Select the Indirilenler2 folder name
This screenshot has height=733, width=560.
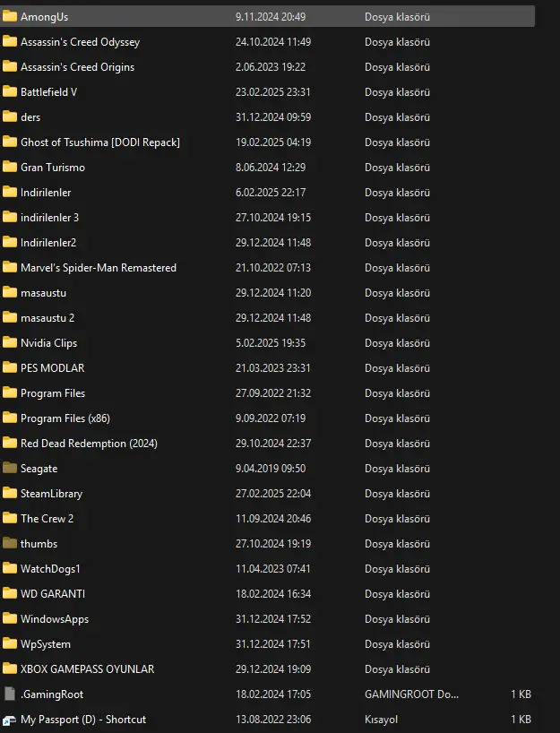pyautogui.click(x=48, y=243)
